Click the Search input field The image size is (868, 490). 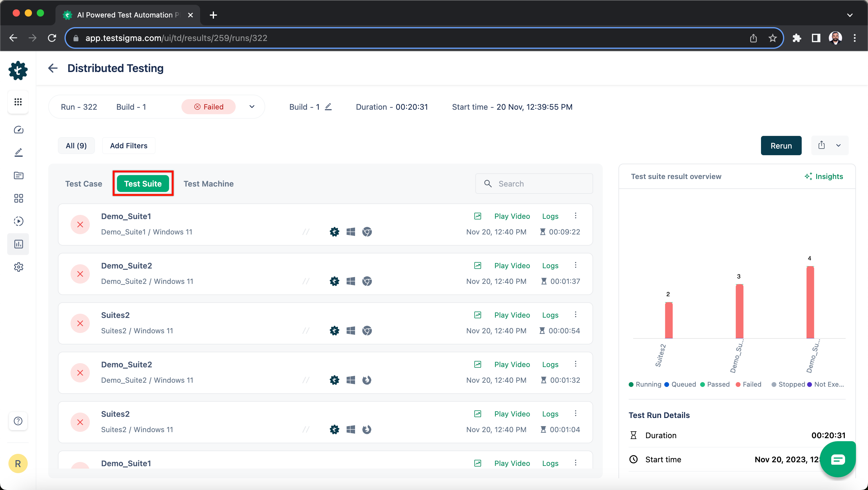(534, 184)
